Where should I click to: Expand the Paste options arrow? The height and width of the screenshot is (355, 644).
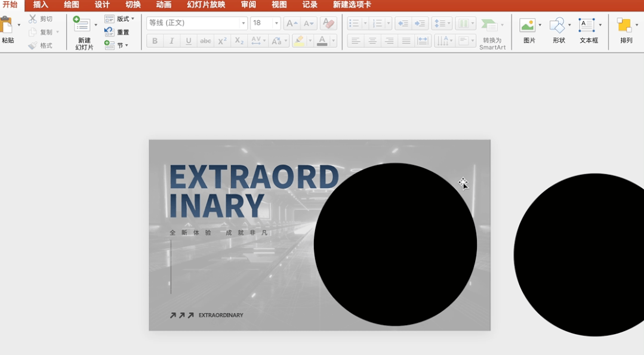click(x=19, y=25)
